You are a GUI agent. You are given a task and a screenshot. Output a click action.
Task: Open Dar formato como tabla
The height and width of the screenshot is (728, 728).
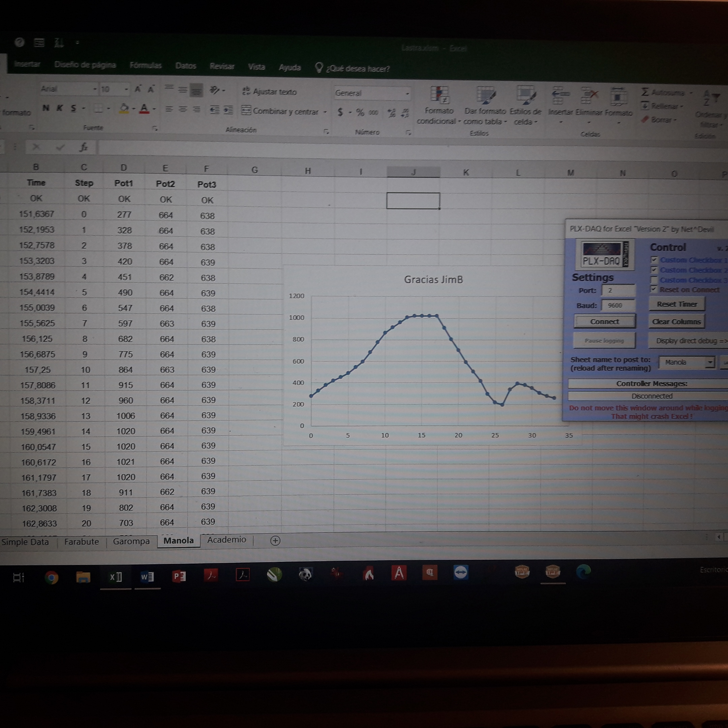[485, 106]
